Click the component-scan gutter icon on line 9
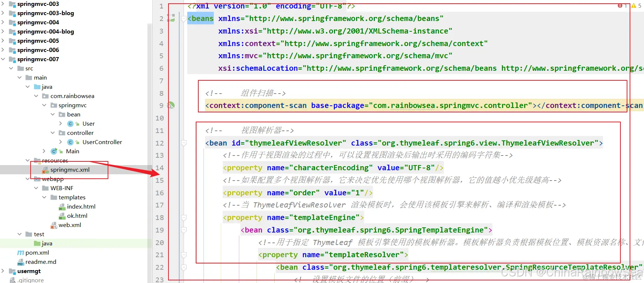 point(171,105)
